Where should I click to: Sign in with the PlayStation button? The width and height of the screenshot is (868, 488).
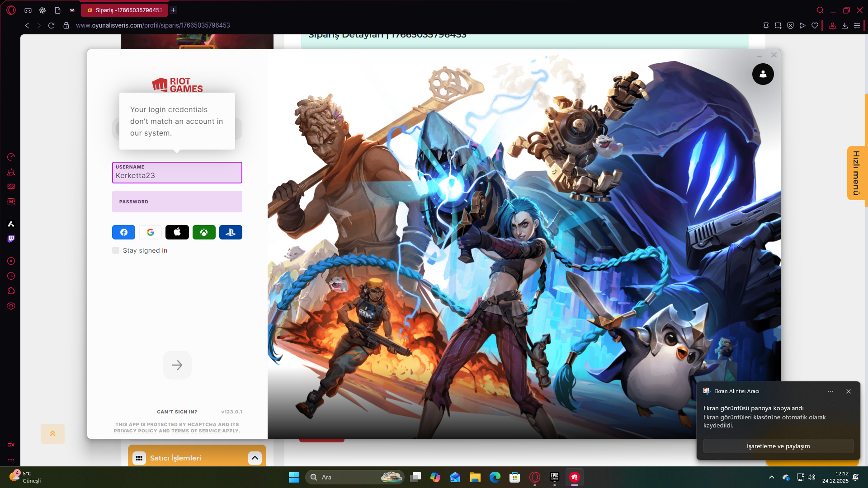click(x=231, y=232)
